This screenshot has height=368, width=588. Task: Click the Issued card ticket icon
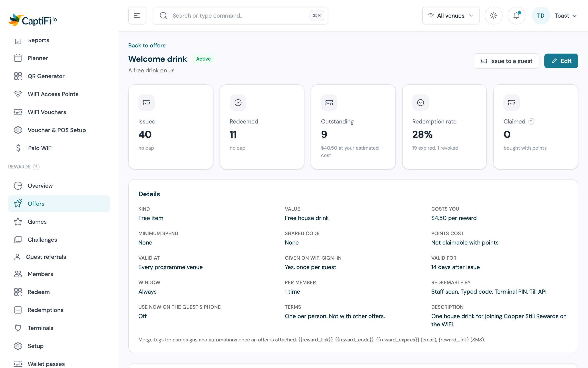[147, 103]
